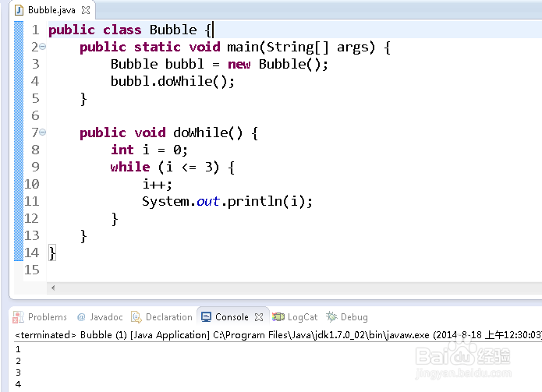
Task: Close the Bubble.java editor tab
Action: coord(86,10)
